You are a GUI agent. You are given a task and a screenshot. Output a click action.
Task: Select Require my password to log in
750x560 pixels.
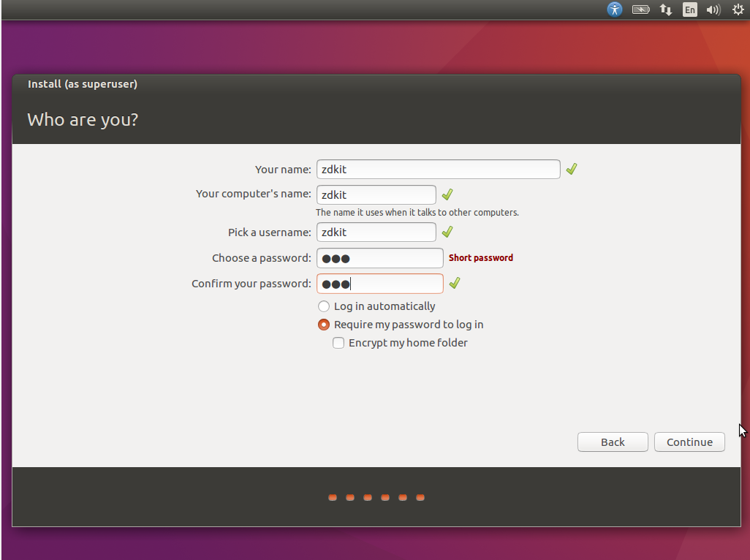[324, 325]
